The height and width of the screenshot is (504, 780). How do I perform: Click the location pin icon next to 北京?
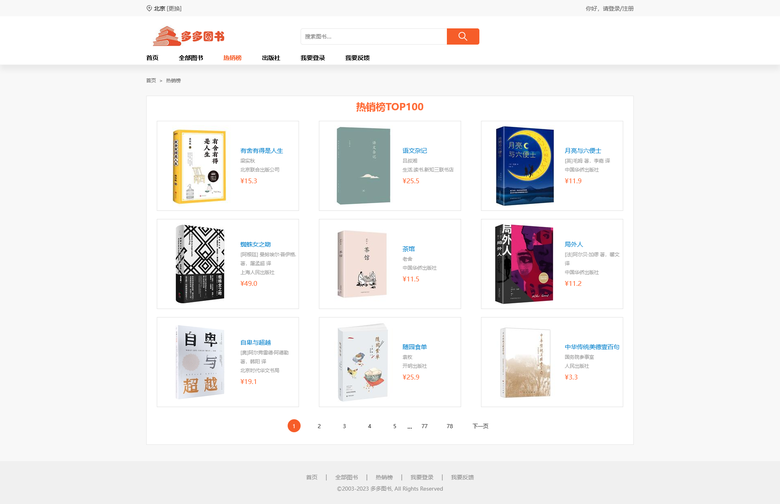click(149, 8)
